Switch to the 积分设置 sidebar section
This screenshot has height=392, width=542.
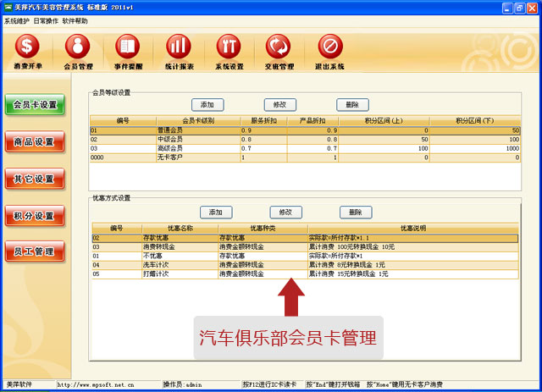34,216
